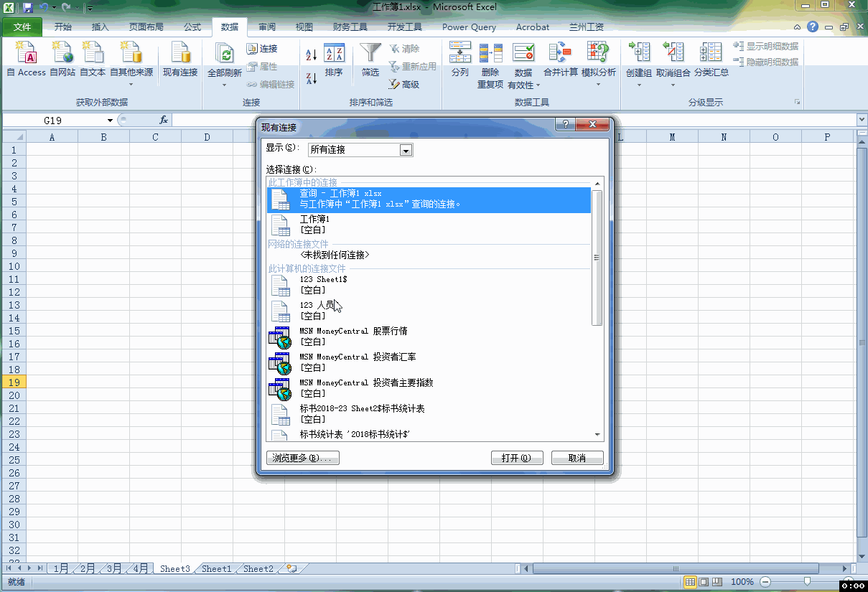Expand the 创建组 dropdown arrow
Viewport: 868px width, 592px height.
[x=639, y=85]
